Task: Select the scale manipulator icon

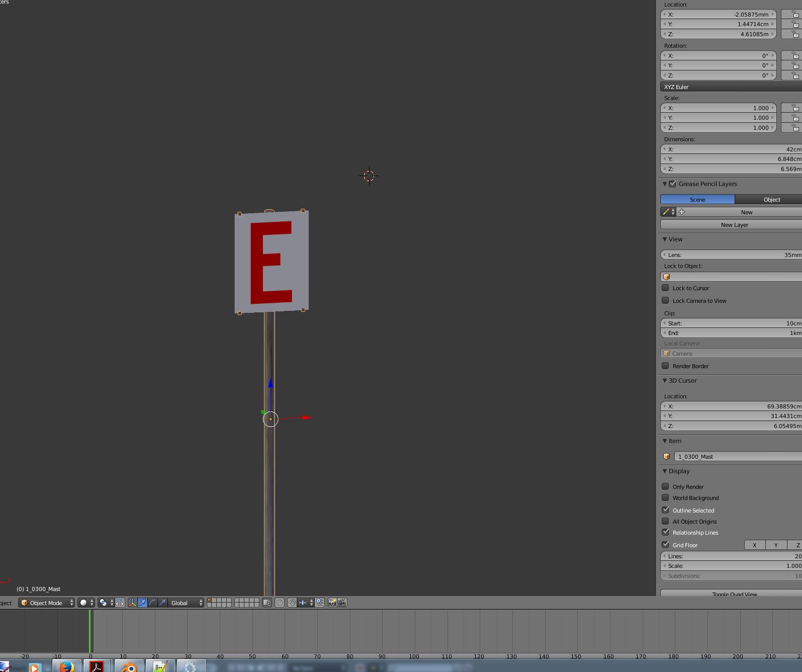Action: tap(162, 603)
